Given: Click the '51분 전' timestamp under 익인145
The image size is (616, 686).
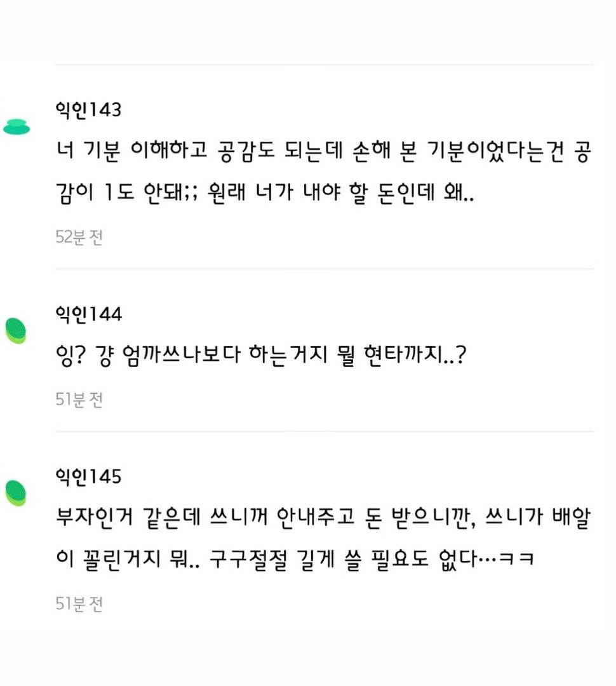Looking at the screenshot, I should pyautogui.click(x=79, y=603).
